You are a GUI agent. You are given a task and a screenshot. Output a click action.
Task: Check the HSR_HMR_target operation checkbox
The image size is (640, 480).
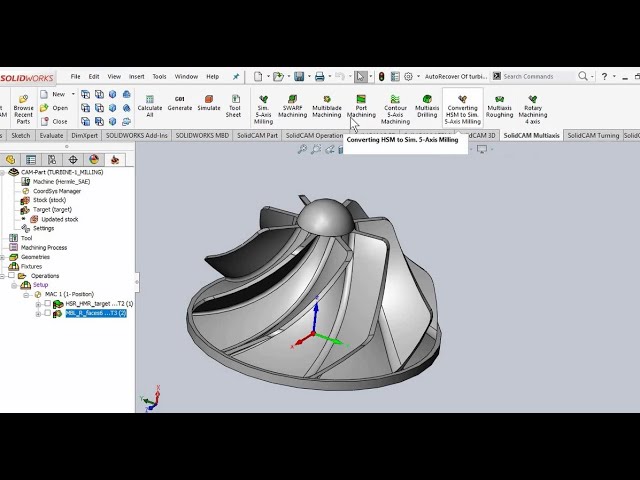click(48, 303)
